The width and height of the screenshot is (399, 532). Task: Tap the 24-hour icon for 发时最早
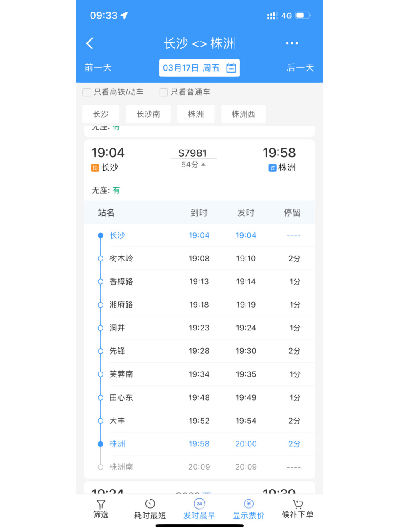199,503
